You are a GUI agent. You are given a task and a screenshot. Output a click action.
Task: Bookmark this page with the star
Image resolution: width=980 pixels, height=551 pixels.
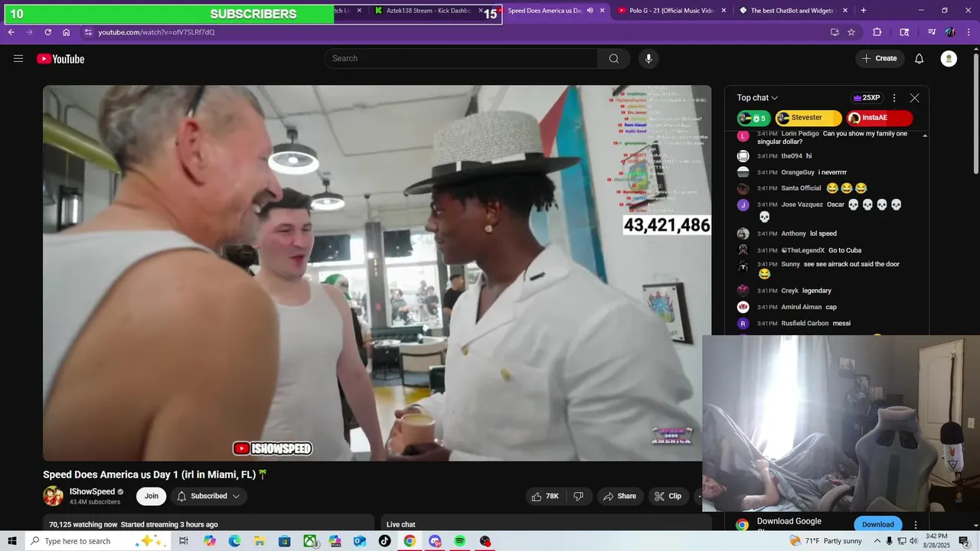851,32
